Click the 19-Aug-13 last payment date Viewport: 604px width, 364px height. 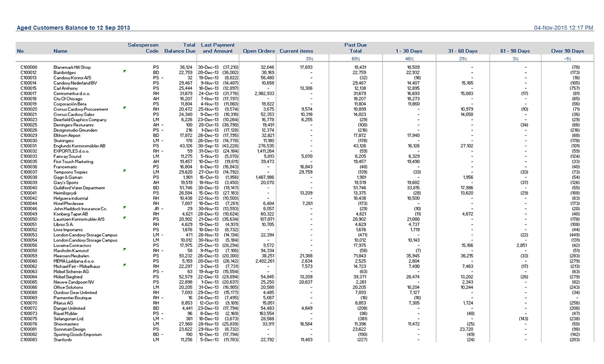209,272
